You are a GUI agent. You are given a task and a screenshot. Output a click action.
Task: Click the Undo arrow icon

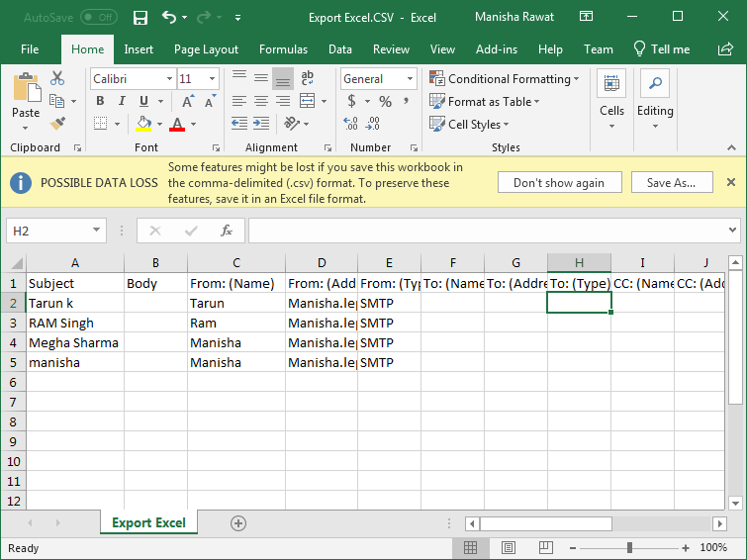click(x=168, y=18)
